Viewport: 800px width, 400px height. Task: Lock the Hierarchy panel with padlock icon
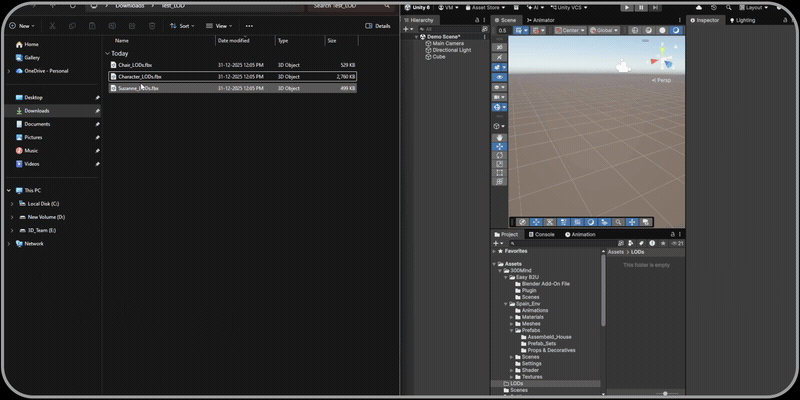477,20
